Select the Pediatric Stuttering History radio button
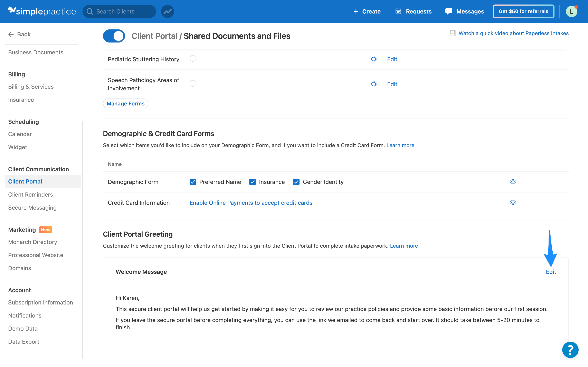 tap(193, 58)
